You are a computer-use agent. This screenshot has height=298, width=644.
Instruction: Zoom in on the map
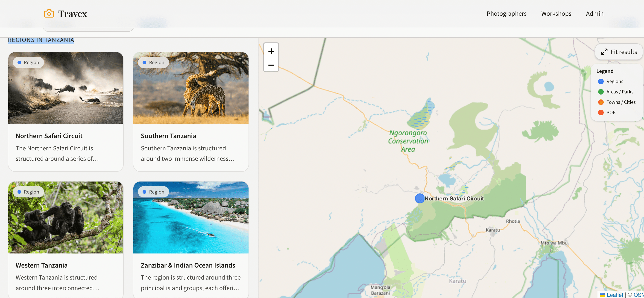(271, 51)
